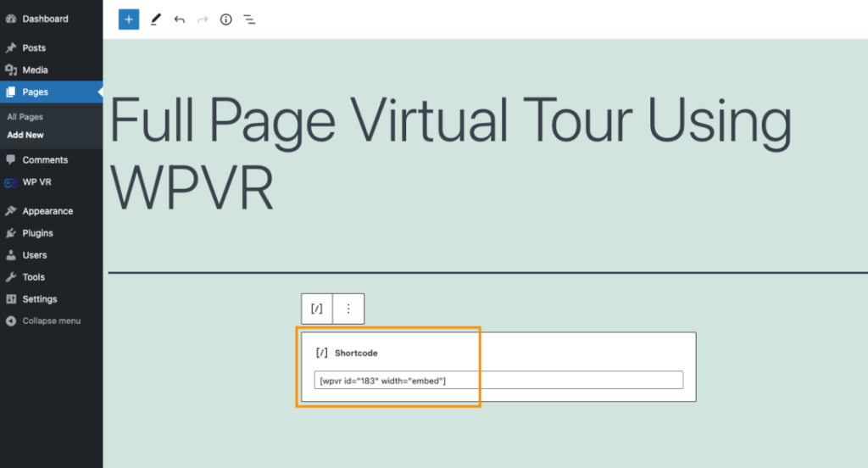Undo last change with the back arrow

click(180, 19)
